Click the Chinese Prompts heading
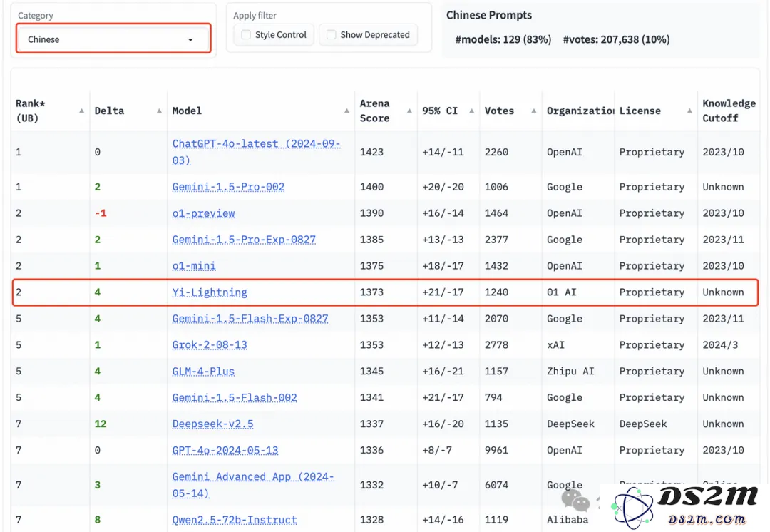770x532 pixels. tap(488, 15)
